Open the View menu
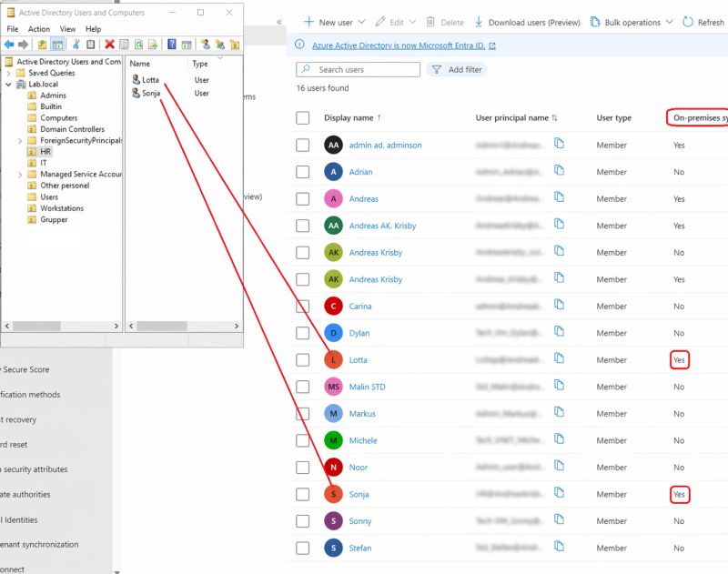Image resolution: width=728 pixels, height=574 pixels. pos(67,29)
